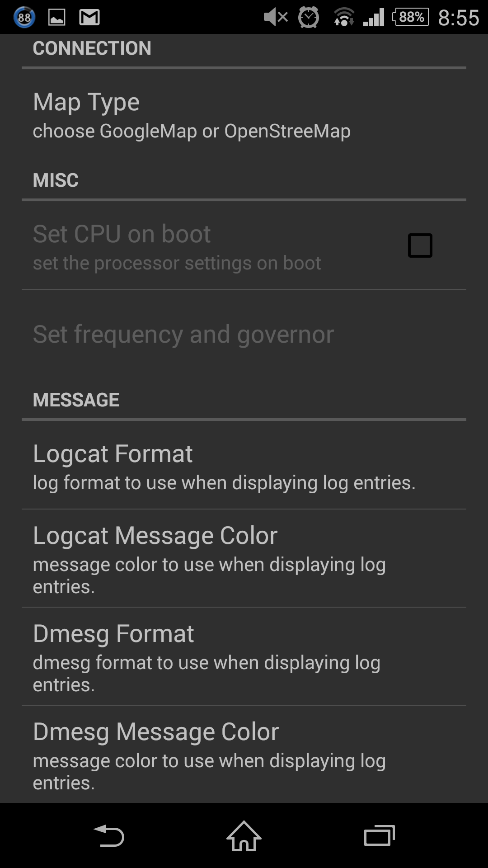Tap the blue 88 battery app icon
This screenshot has height=868, width=488.
tap(24, 18)
